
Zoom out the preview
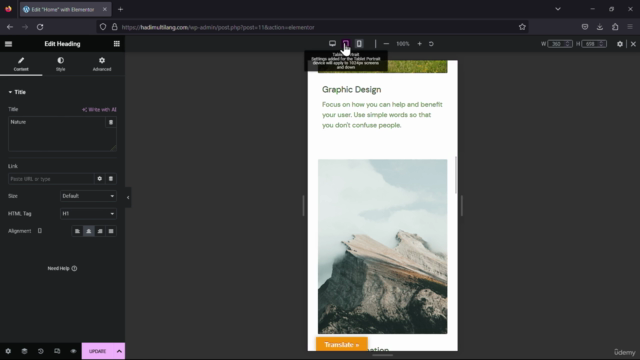click(386, 44)
